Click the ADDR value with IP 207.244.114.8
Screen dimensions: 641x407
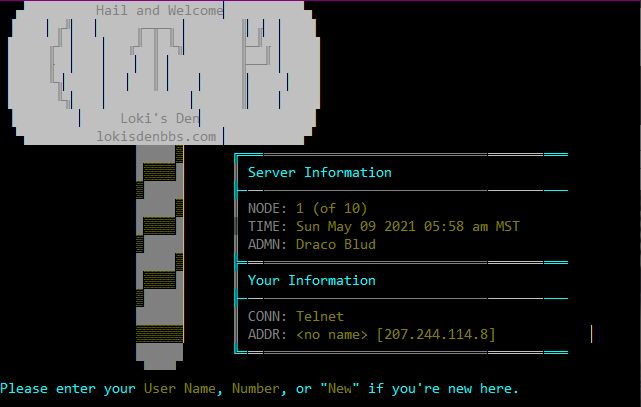pyautogui.click(x=396, y=334)
